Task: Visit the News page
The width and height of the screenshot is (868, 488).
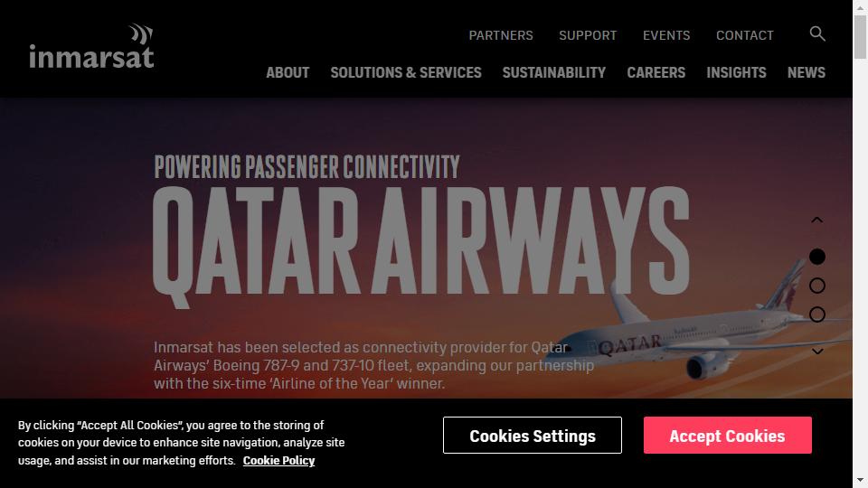Action: click(x=806, y=72)
